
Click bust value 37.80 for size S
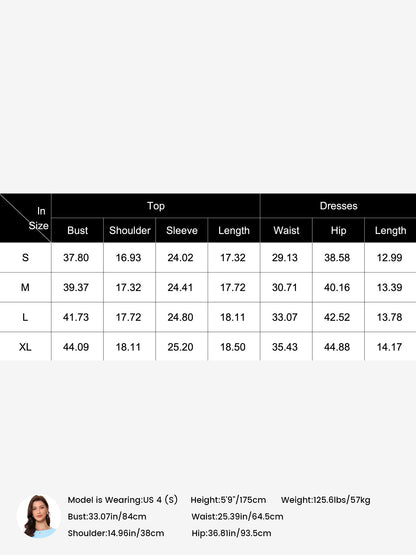pos(76,257)
